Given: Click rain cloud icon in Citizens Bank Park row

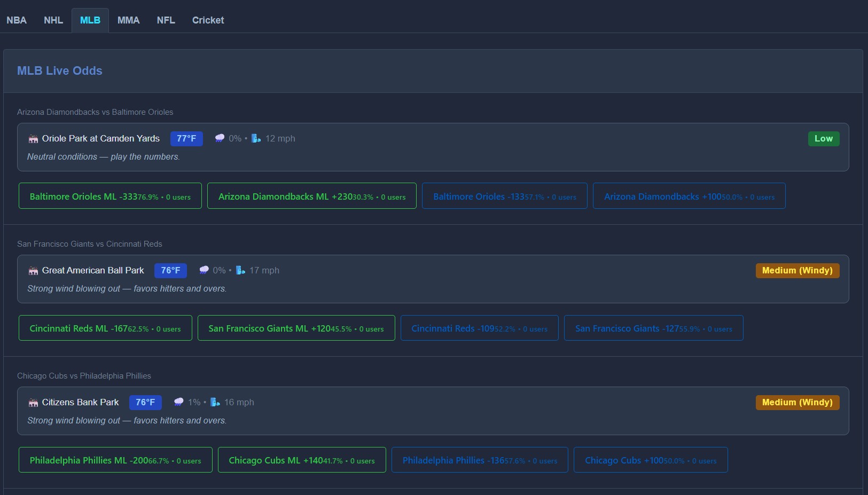Looking at the screenshot, I should [x=178, y=402].
